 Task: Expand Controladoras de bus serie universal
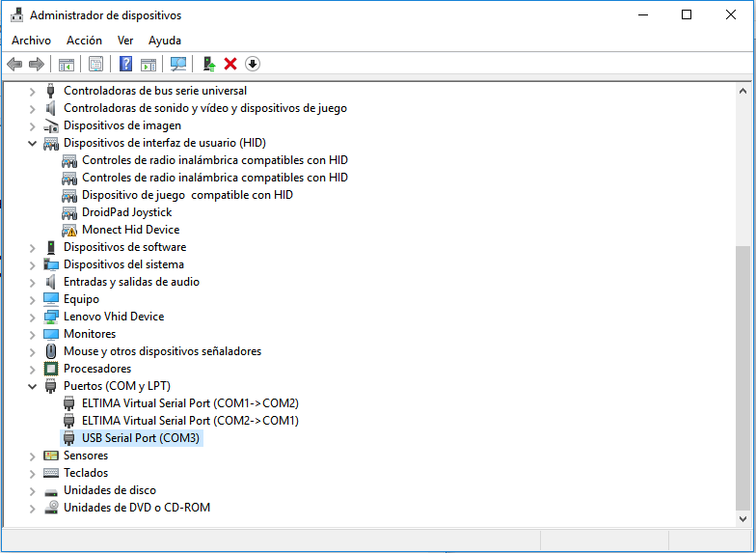tap(33, 91)
